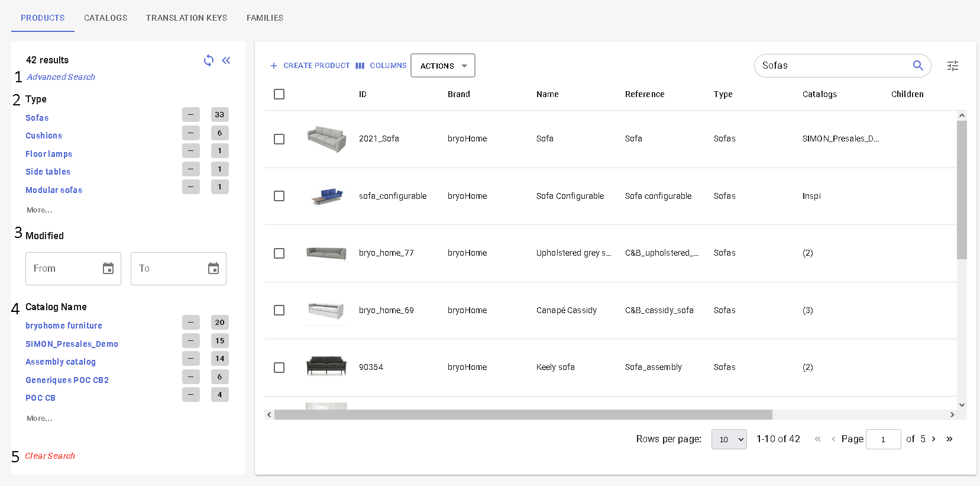Exclude Floor lamps type with minus button
The height and width of the screenshot is (486, 980).
point(190,151)
